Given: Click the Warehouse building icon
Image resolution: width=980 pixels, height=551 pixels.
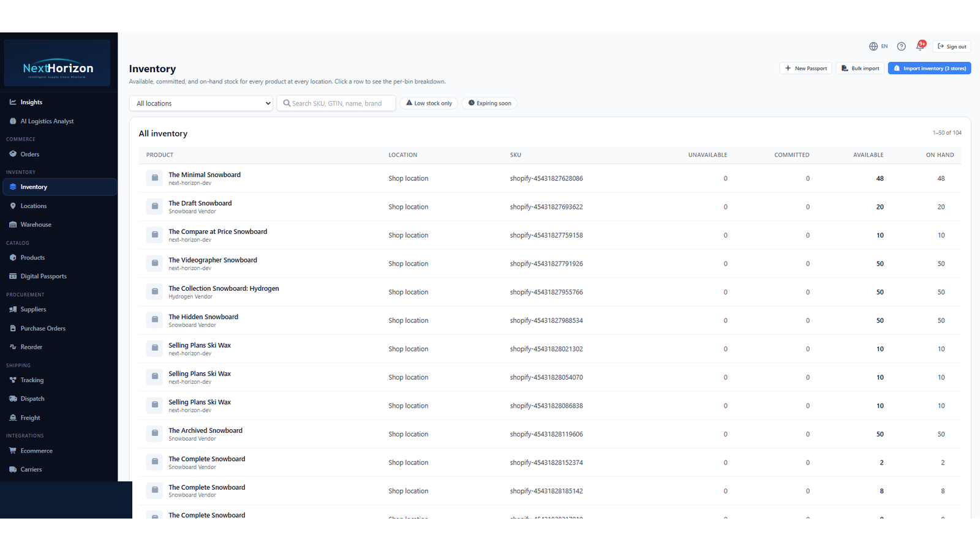Looking at the screenshot, I should [13, 225].
